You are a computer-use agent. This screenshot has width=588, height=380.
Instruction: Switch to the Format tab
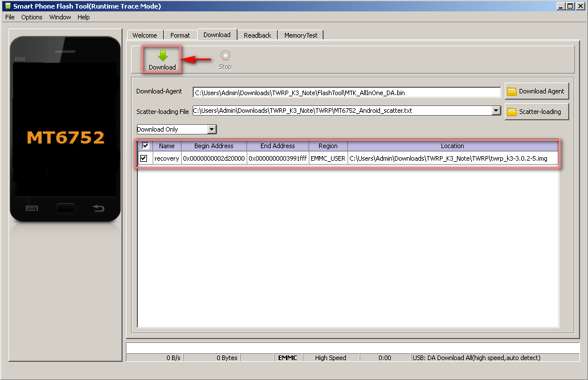(x=180, y=35)
